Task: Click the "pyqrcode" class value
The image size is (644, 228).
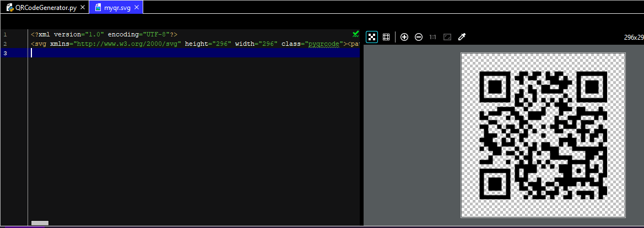Action: click(x=324, y=44)
